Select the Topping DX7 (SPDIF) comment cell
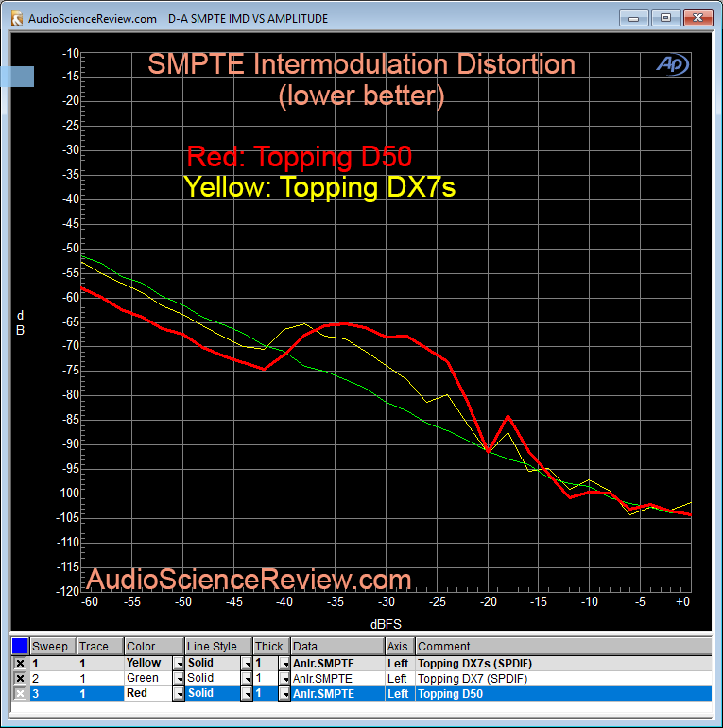This screenshot has height=728, width=723. pyautogui.click(x=563, y=679)
